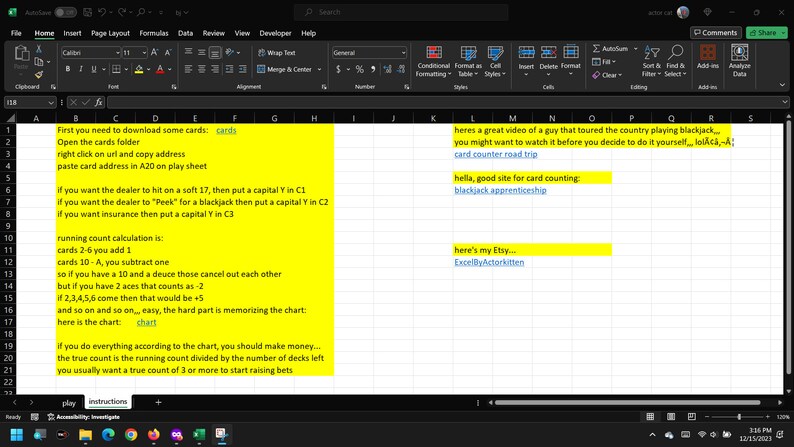Switch to the Insert ribbon tab
794x447 pixels.
coord(72,33)
